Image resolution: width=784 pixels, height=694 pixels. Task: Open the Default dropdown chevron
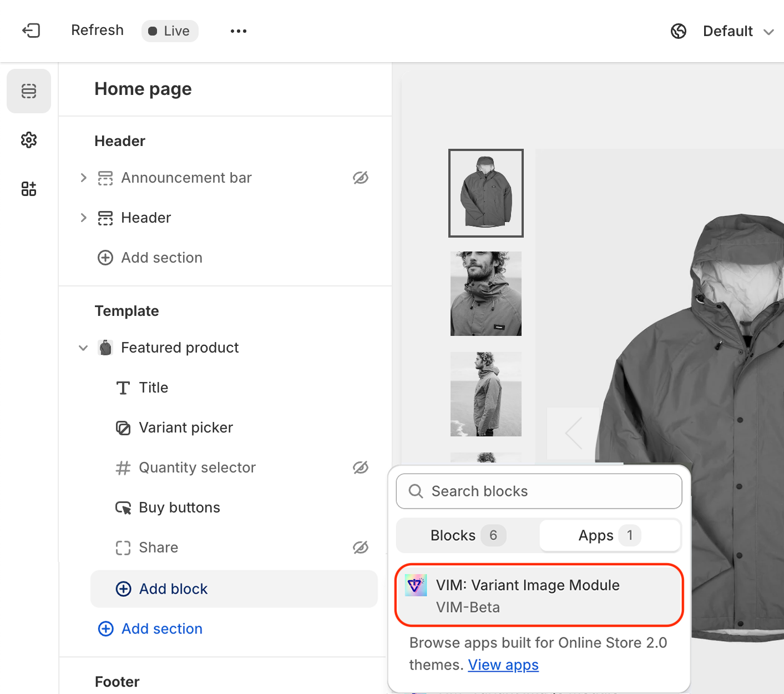[x=768, y=32]
